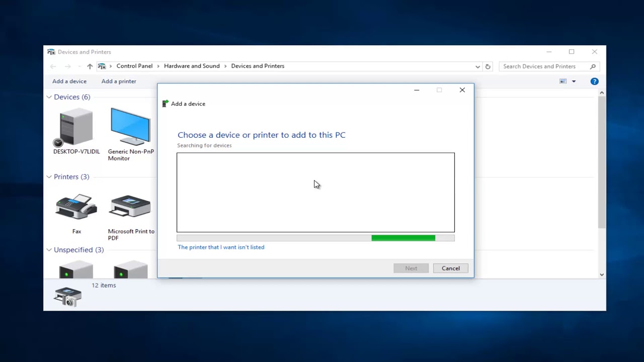Screen dimensions: 644x362
Task: Click 'The printer that I want isn't listed' link
Action: point(221,247)
